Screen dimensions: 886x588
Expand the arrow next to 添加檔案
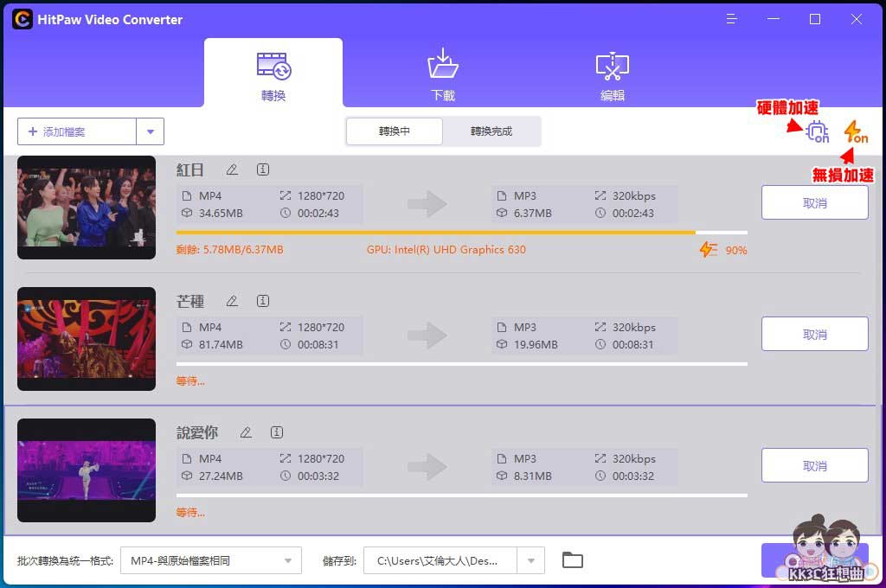[x=151, y=131]
